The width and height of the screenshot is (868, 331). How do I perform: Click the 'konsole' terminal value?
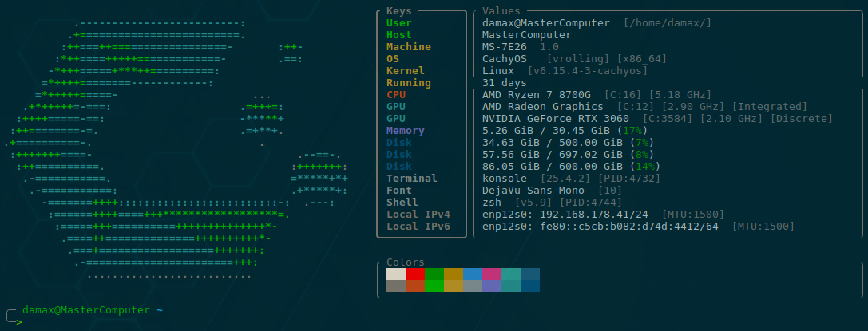(505, 179)
